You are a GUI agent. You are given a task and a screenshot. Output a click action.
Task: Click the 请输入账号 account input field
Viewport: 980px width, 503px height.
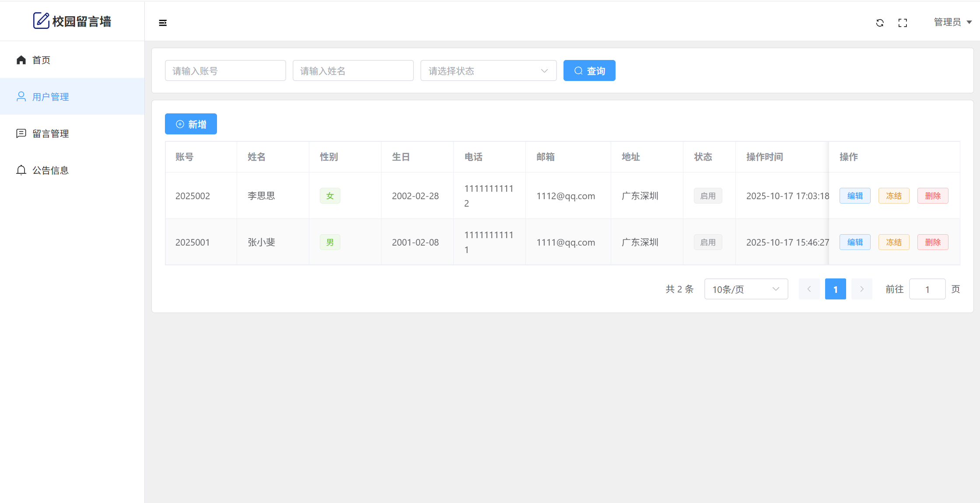point(225,71)
